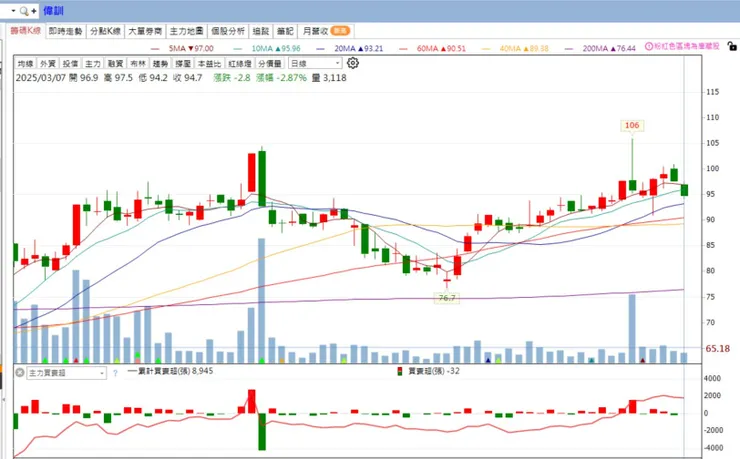
Task: Toggle the 投信 overlay button
Action: tap(70, 63)
